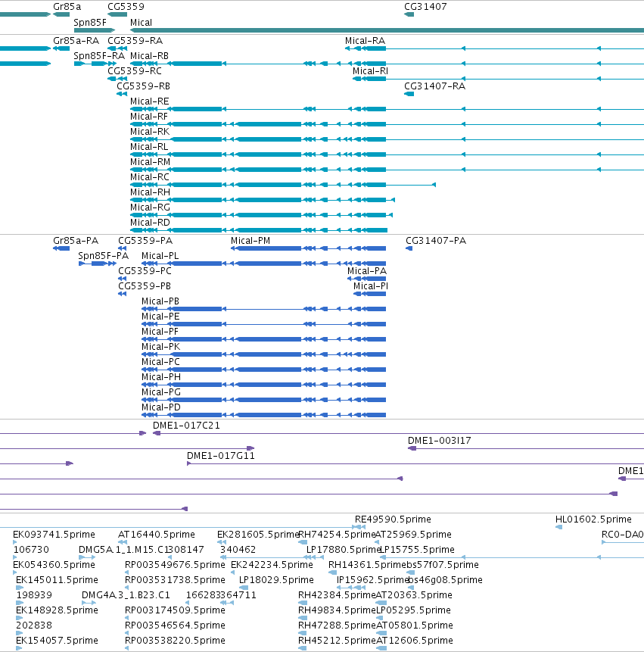Click protein Mical-PC
This screenshot has width=644, height=652.
pos(160,362)
